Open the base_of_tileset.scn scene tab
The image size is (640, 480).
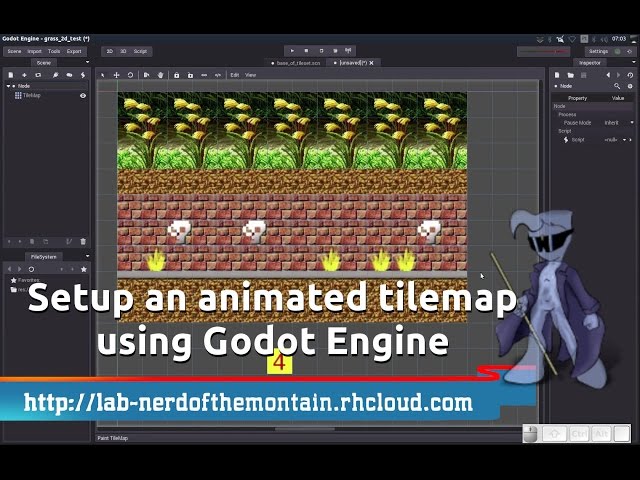pos(296,63)
